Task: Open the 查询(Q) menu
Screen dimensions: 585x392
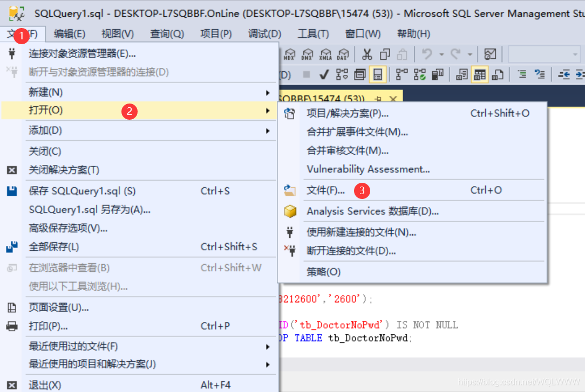Action: [167, 34]
